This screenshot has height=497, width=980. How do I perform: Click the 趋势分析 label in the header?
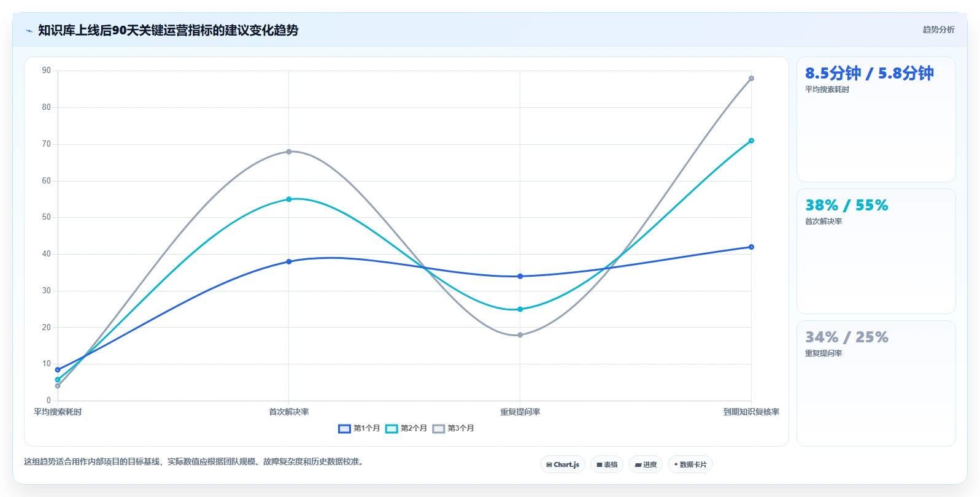[x=938, y=29]
